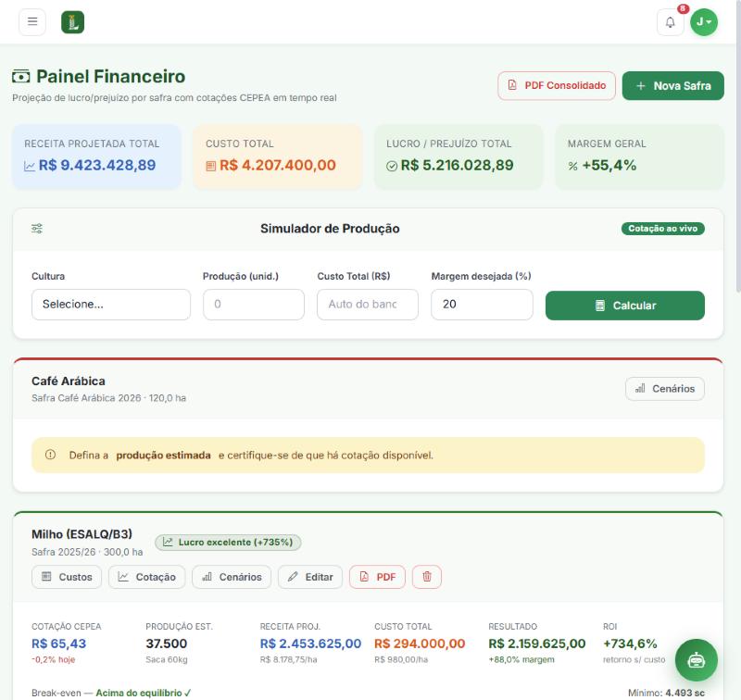Open the user avatar J dropdown
Screen dimensions: 741x700
pos(704,22)
